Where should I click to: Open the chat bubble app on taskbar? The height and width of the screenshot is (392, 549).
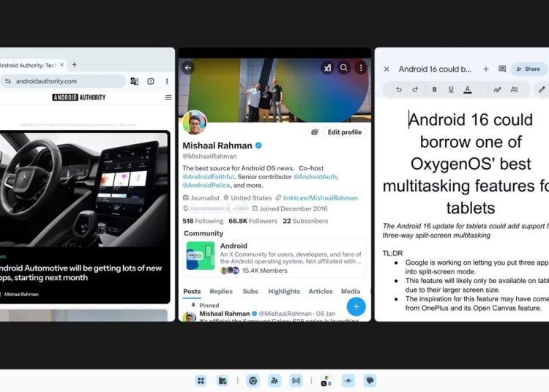370,380
